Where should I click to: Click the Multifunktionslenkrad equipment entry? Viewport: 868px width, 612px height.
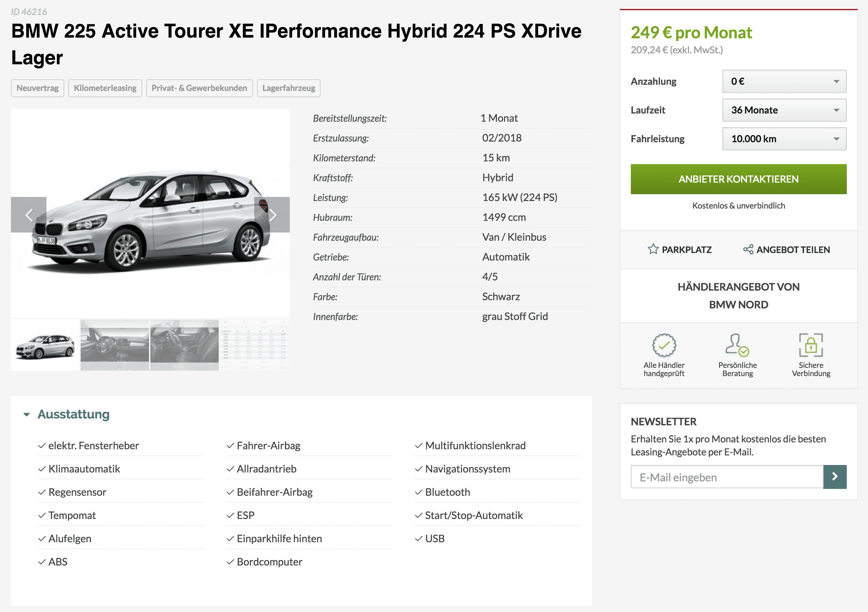475,445
